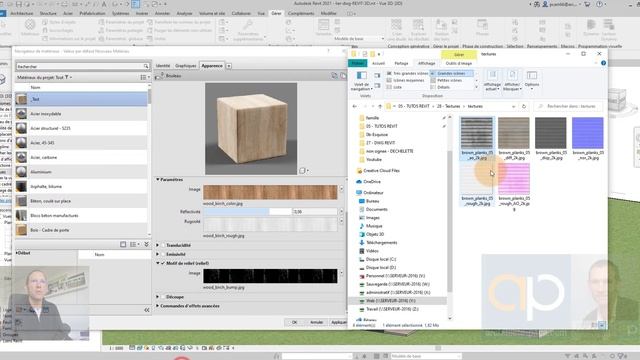Open the Fichier tab in Explorer
Image resolution: width=640 pixels, height=360 pixels.
358,63
